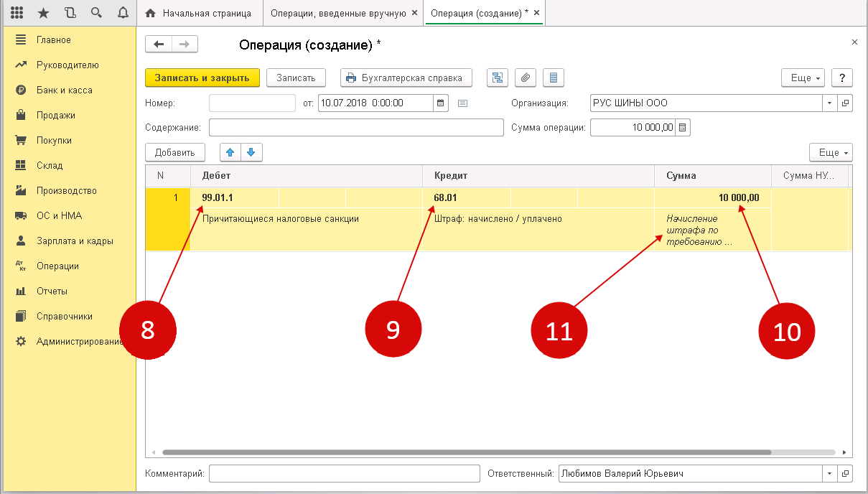Open Ответственный record with square icon
The width and height of the screenshot is (868, 494).
pyautogui.click(x=845, y=473)
